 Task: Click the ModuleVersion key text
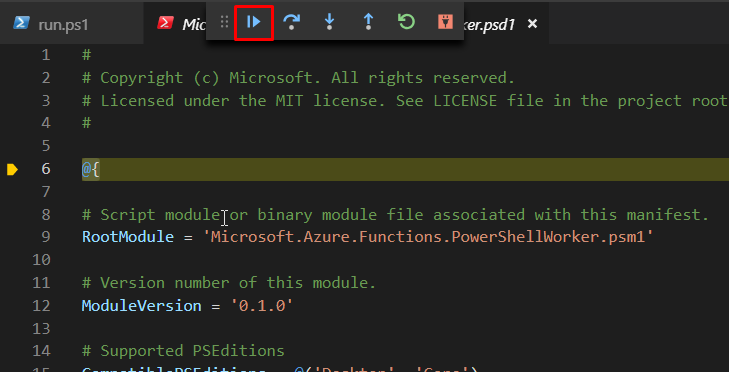point(142,306)
